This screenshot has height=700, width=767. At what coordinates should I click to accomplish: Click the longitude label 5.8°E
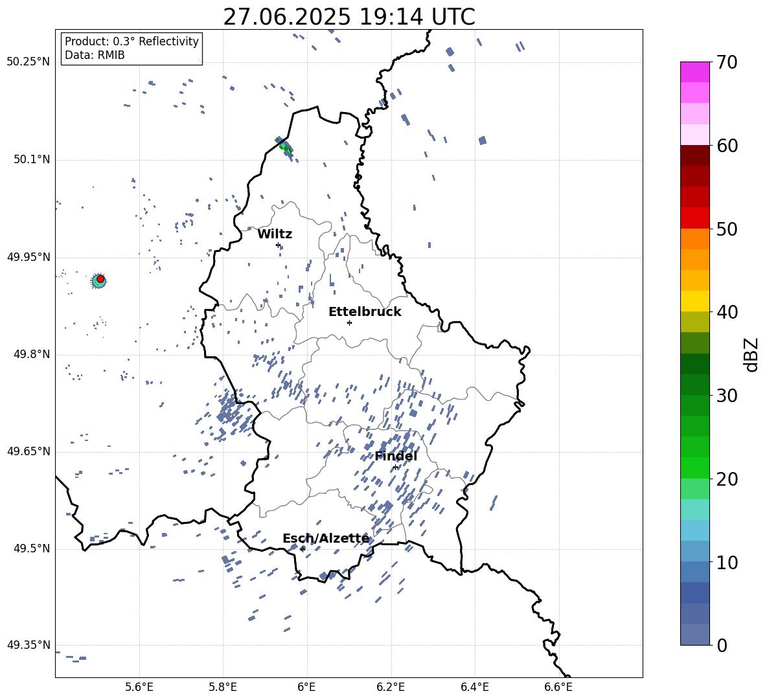pyautogui.click(x=223, y=687)
